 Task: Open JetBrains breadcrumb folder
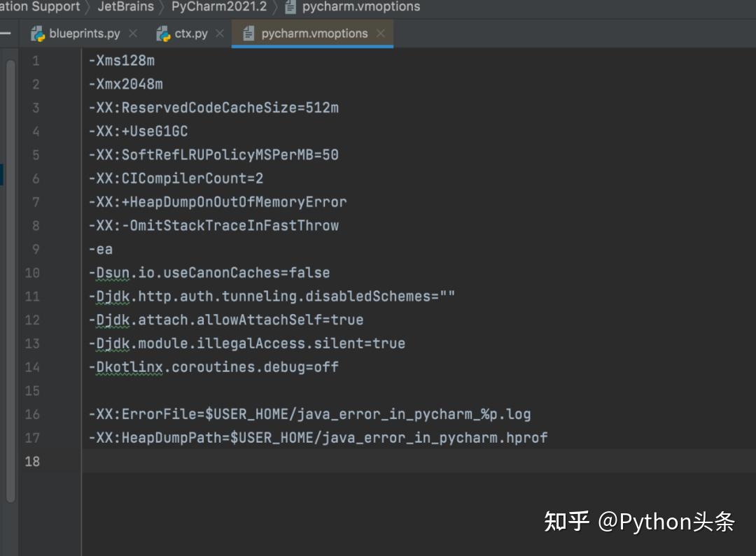[x=125, y=6]
